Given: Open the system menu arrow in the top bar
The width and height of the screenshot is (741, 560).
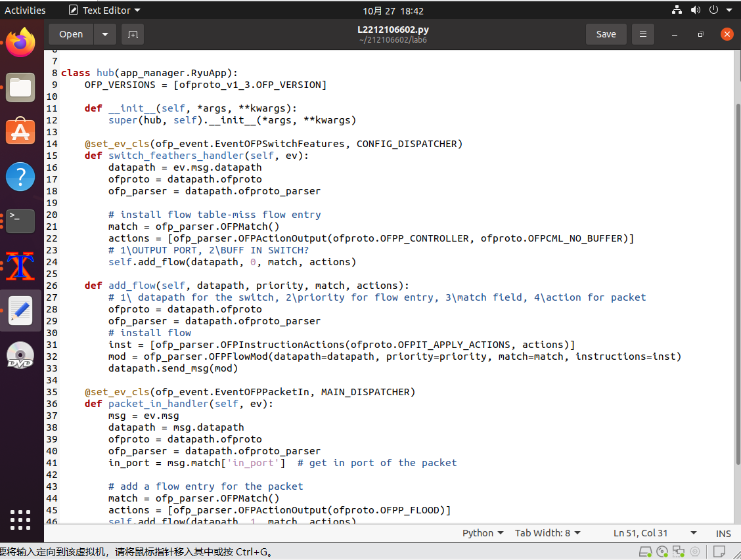Looking at the screenshot, I should click(x=729, y=10).
